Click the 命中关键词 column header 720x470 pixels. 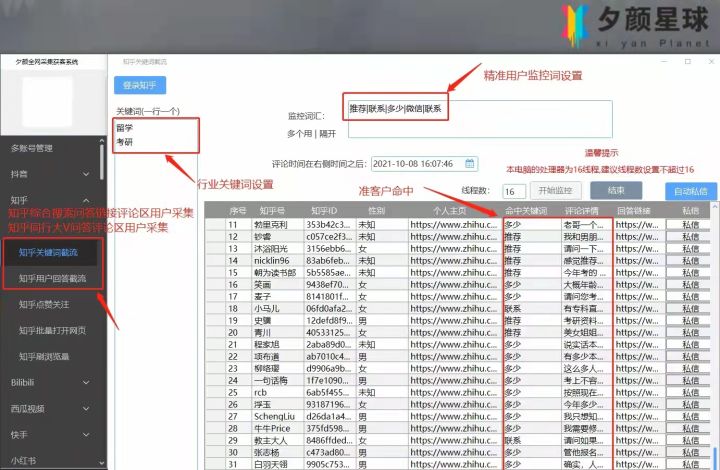(x=528, y=211)
